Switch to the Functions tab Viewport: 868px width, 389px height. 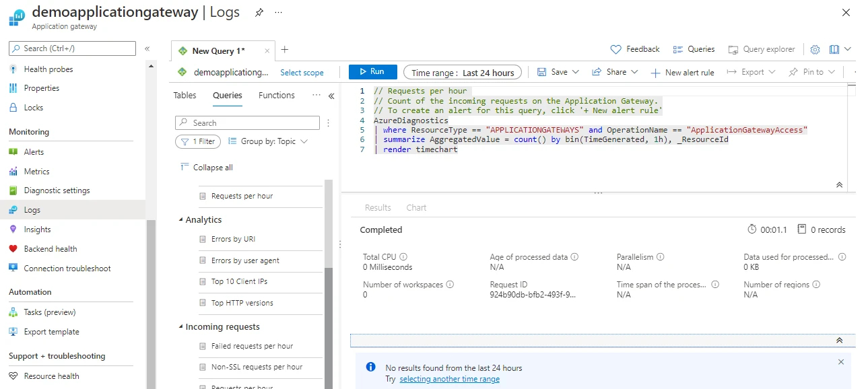276,96
